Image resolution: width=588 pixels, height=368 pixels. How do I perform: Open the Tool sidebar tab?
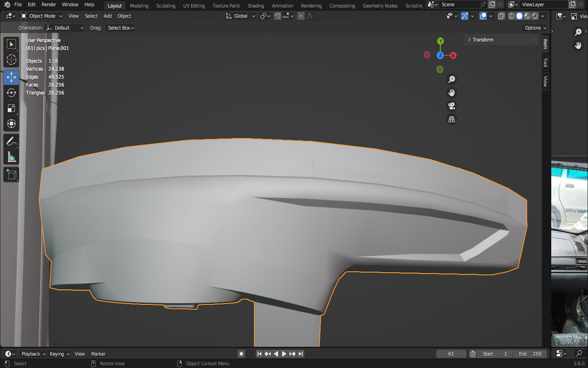coord(545,62)
